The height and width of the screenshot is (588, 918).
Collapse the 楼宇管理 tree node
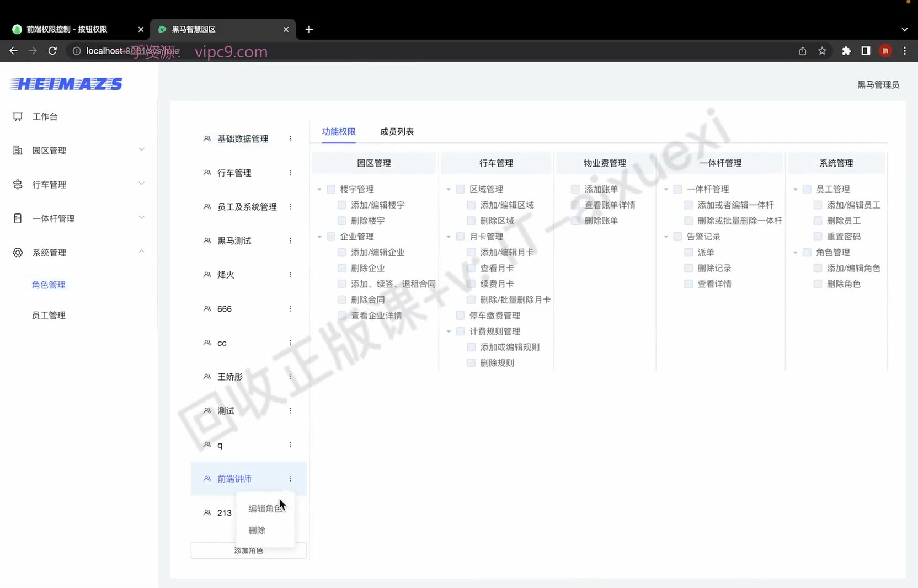tap(319, 189)
